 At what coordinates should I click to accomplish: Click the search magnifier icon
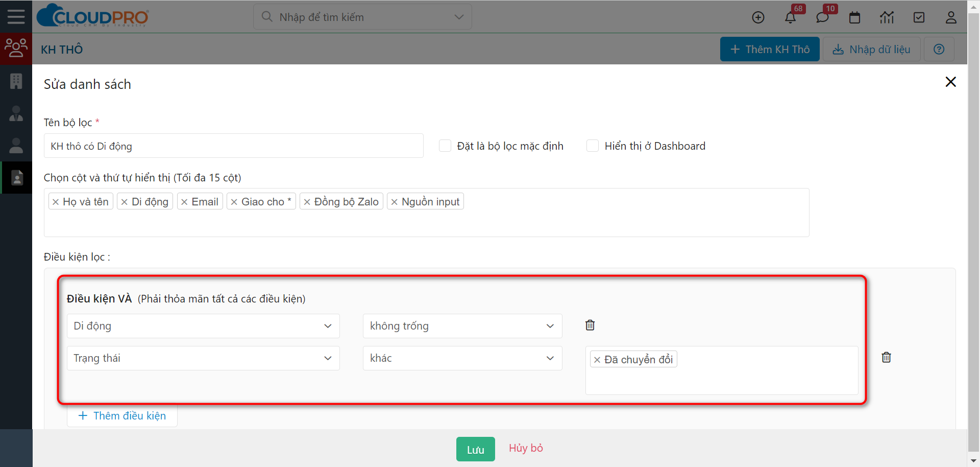coord(266,16)
